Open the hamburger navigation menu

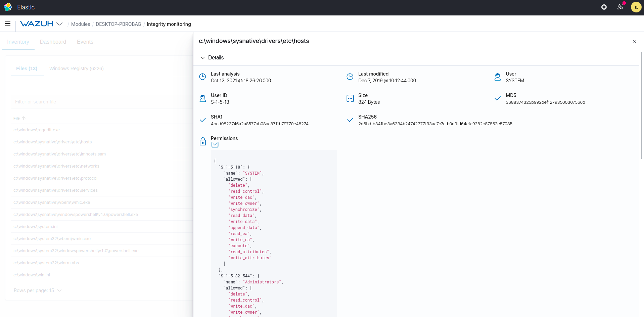8,24
